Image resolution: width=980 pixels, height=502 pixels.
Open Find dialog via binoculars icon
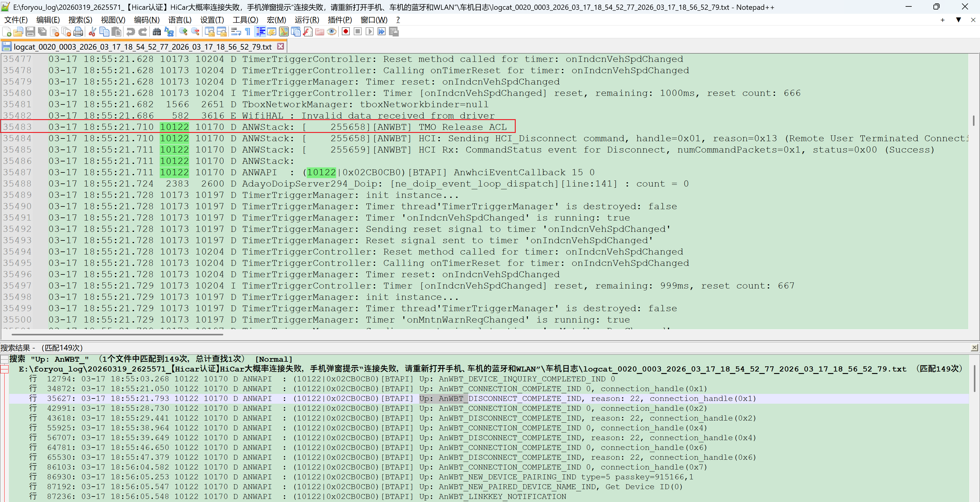[156, 32]
